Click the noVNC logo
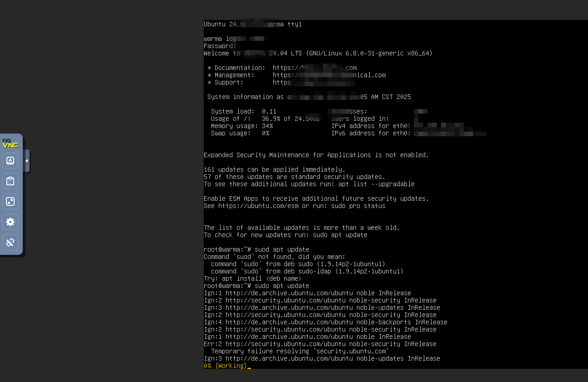The width and height of the screenshot is (588, 382). point(10,142)
